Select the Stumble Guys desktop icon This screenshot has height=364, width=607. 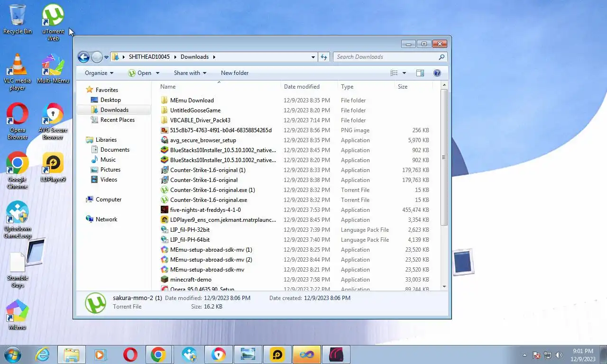[18, 269]
